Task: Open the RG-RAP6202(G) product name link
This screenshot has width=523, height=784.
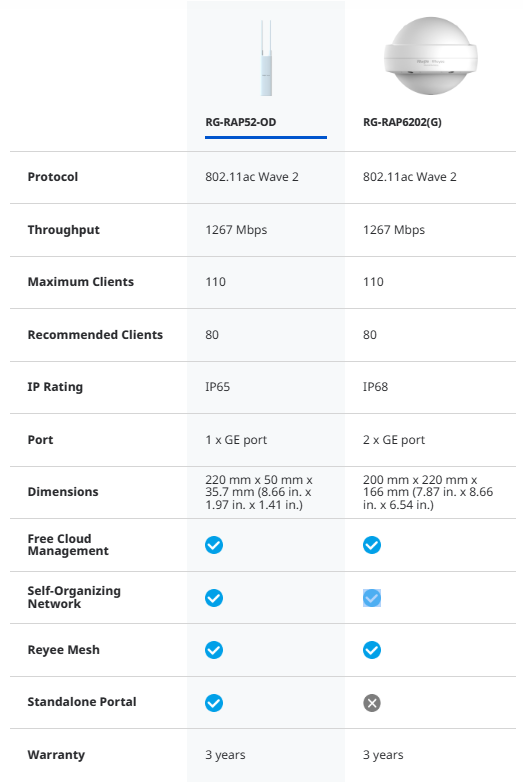Action: (x=402, y=122)
